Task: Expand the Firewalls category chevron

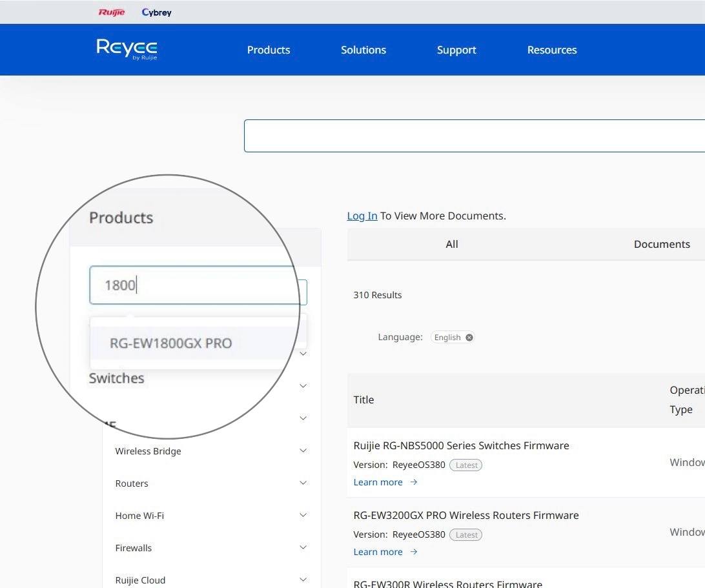Action: click(303, 547)
